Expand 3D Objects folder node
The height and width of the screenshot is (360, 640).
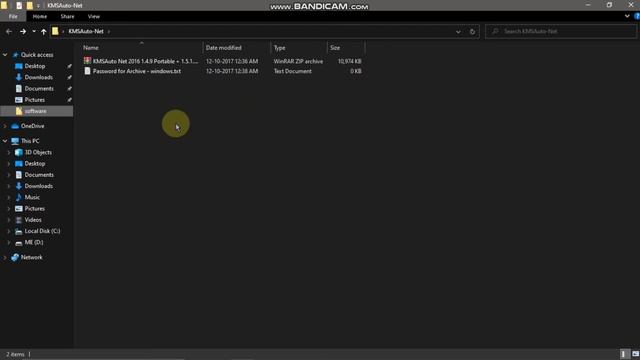tap(9, 152)
